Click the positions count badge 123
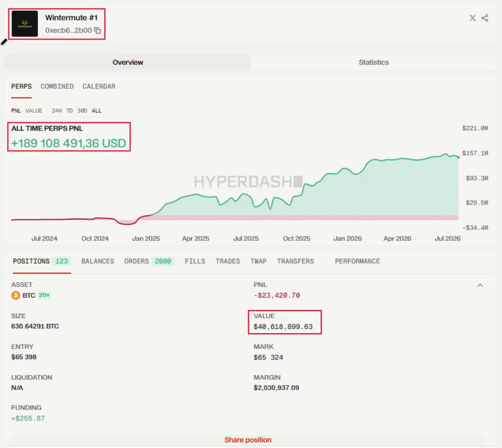 (61, 261)
